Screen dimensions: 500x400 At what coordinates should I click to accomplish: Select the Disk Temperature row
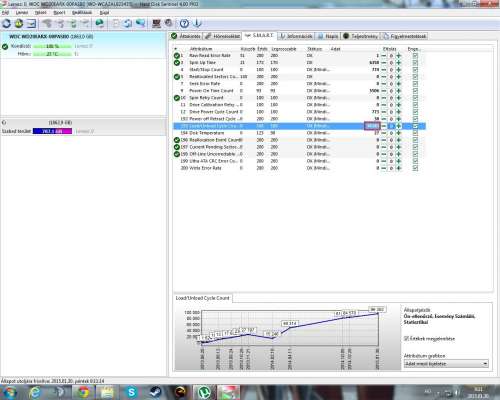(x=299, y=133)
